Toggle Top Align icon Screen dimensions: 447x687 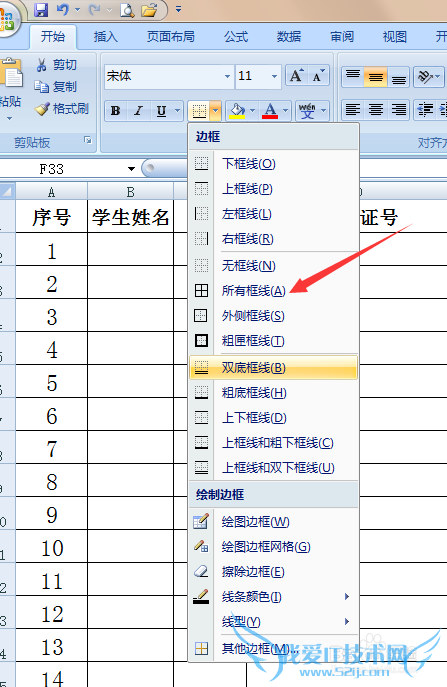[x=353, y=77]
